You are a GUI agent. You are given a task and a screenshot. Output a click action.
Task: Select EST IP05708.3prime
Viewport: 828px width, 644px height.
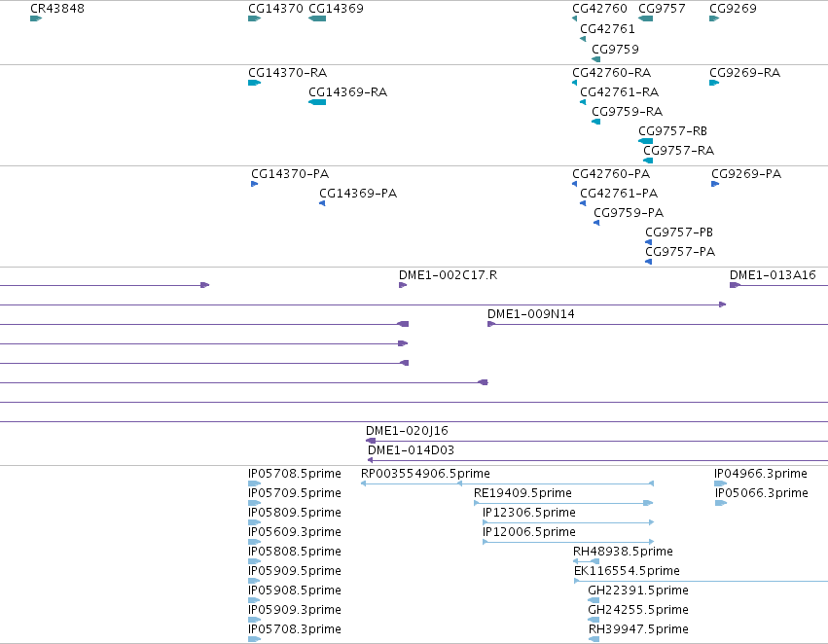295,629
